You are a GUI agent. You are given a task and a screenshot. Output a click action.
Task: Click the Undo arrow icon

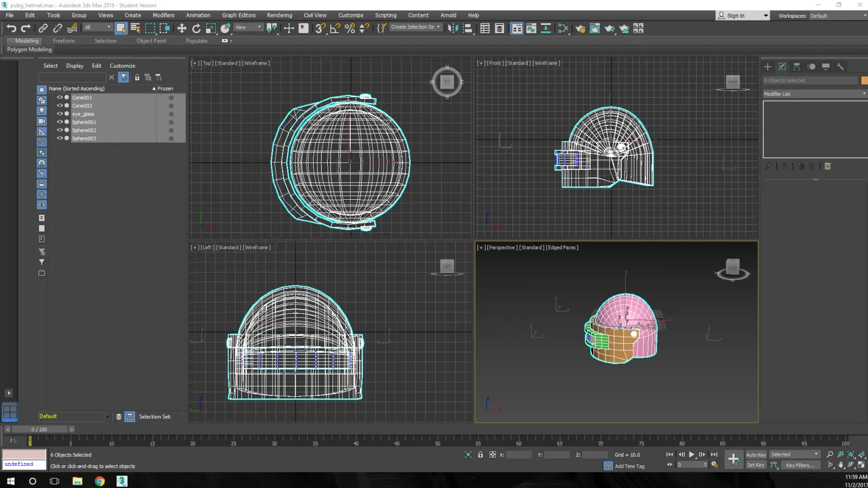pyautogui.click(x=11, y=28)
